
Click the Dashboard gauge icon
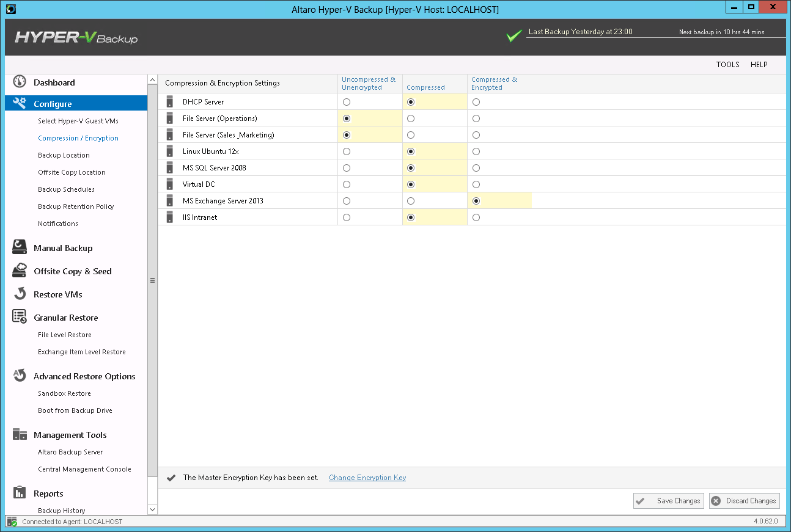tap(20, 82)
